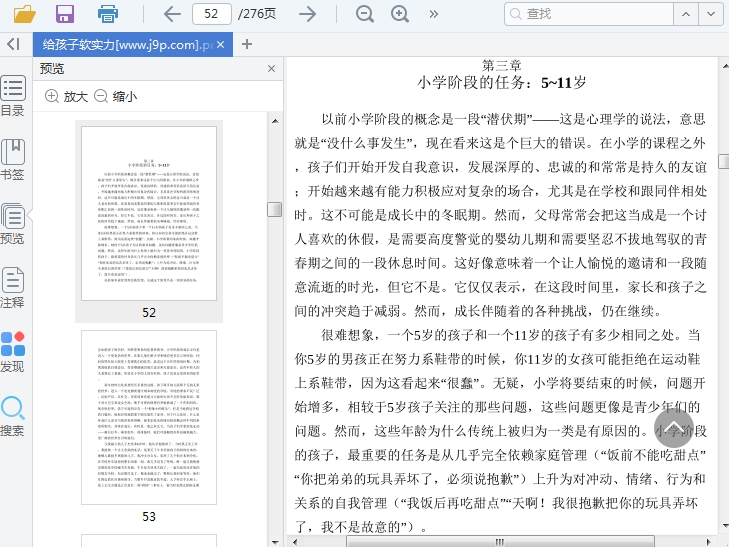729x547 pixels.
Task: Click the purple save icon
Action: (65, 14)
